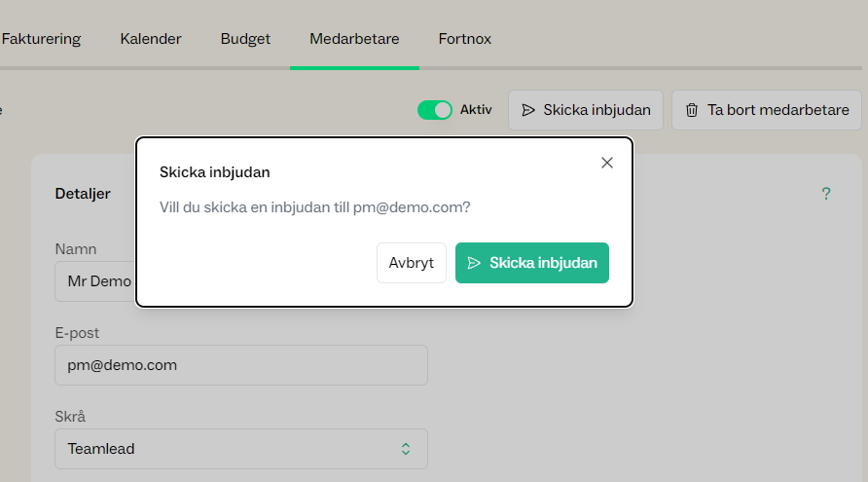Cancel the invitation with Avbryt
Viewport: 868px width, 482px height.
coord(412,263)
